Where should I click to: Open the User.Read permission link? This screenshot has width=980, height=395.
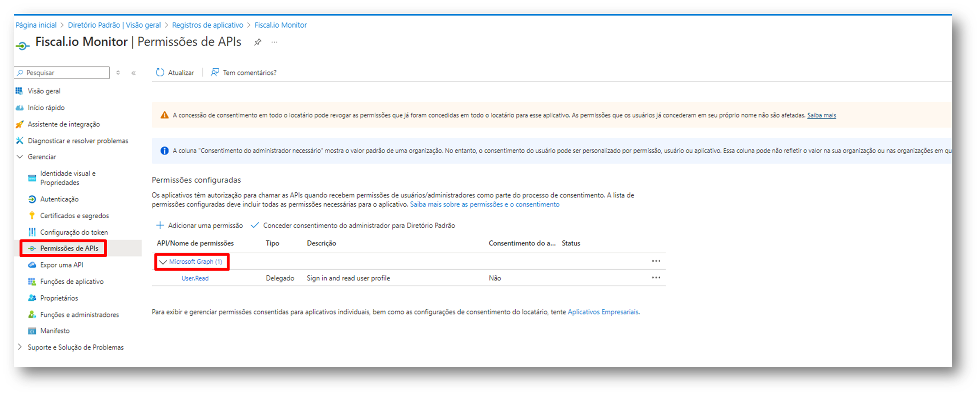pyautogui.click(x=195, y=278)
